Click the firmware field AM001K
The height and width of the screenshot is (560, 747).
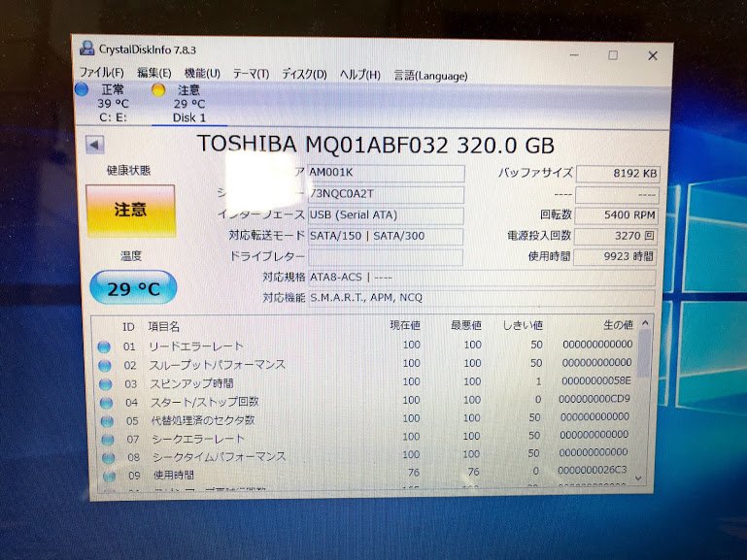[x=386, y=173]
